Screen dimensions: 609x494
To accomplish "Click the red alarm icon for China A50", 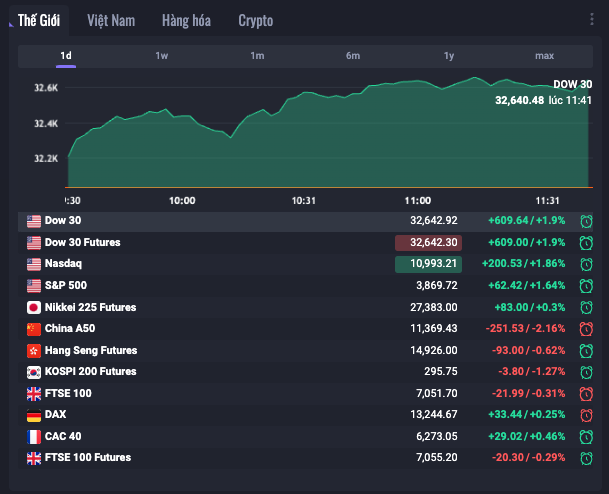I will [x=586, y=329].
